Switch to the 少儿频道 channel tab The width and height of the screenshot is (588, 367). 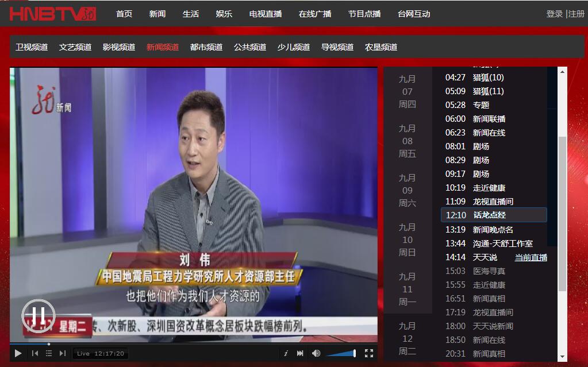pyautogui.click(x=294, y=47)
